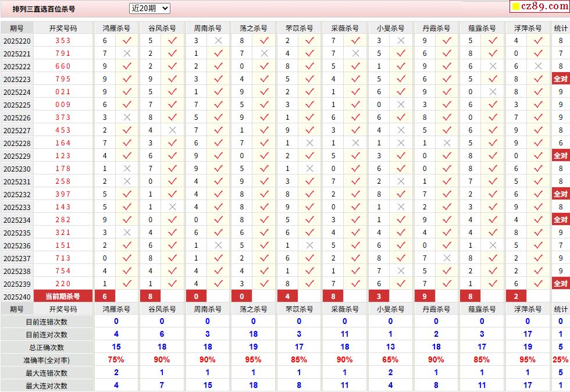Click the X mark in row 2025222 under 浮萍杀号
The image size is (570, 392).
539,66
